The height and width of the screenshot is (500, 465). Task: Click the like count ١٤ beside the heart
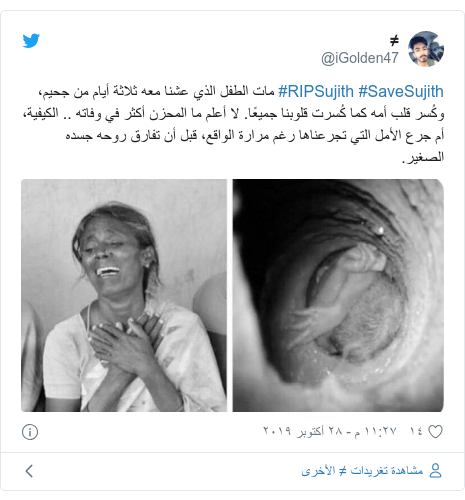pos(416,431)
